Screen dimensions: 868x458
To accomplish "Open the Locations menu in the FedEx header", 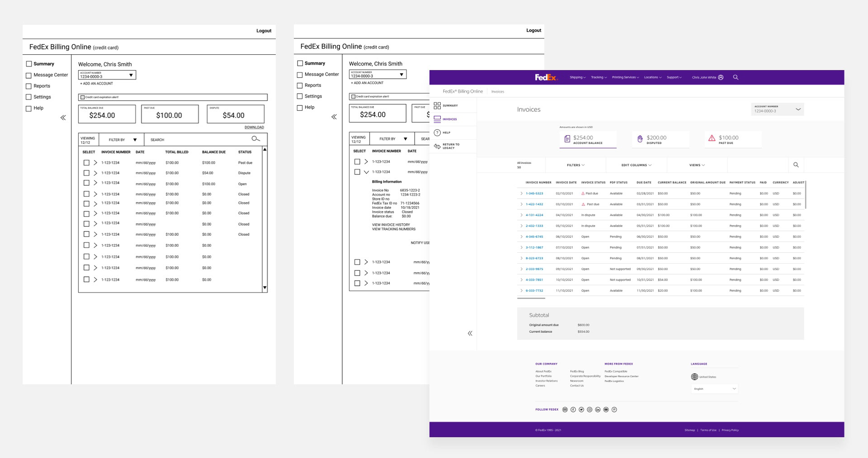I will pyautogui.click(x=652, y=77).
